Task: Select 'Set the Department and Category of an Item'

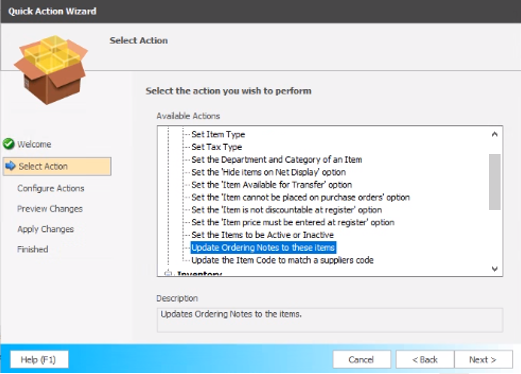Action: (277, 160)
